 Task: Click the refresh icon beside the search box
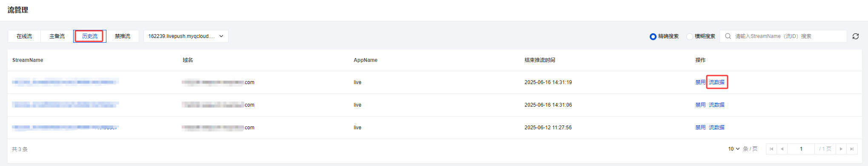(855, 36)
